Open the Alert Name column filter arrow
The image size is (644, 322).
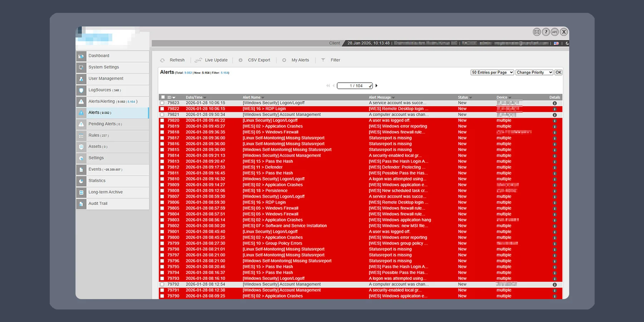click(263, 98)
